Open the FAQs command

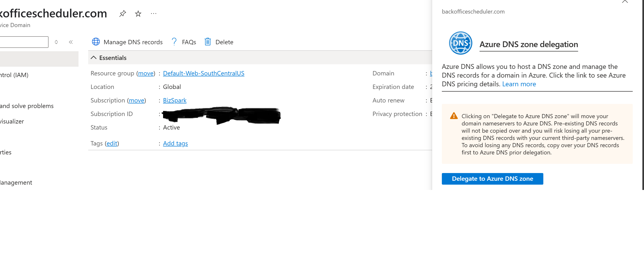184,42
